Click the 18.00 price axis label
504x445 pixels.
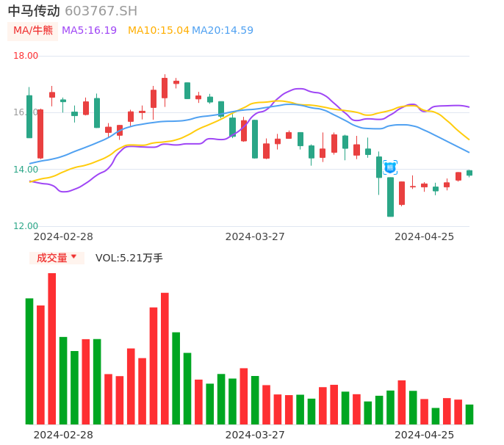click(x=26, y=56)
